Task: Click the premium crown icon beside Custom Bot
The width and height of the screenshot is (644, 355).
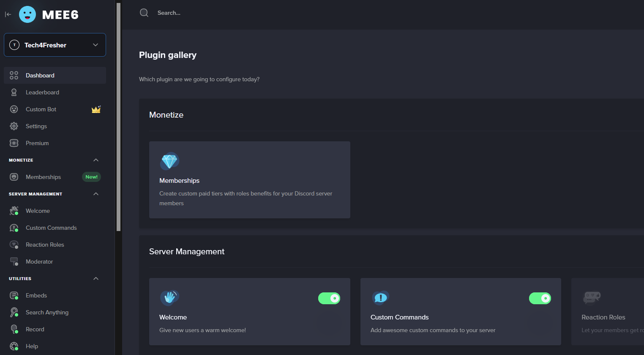Action: coord(96,109)
